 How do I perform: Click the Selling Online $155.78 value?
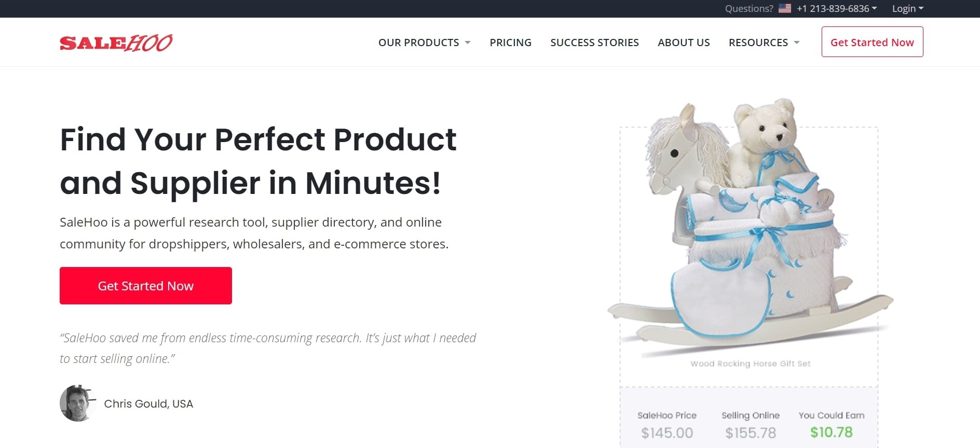point(751,432)
